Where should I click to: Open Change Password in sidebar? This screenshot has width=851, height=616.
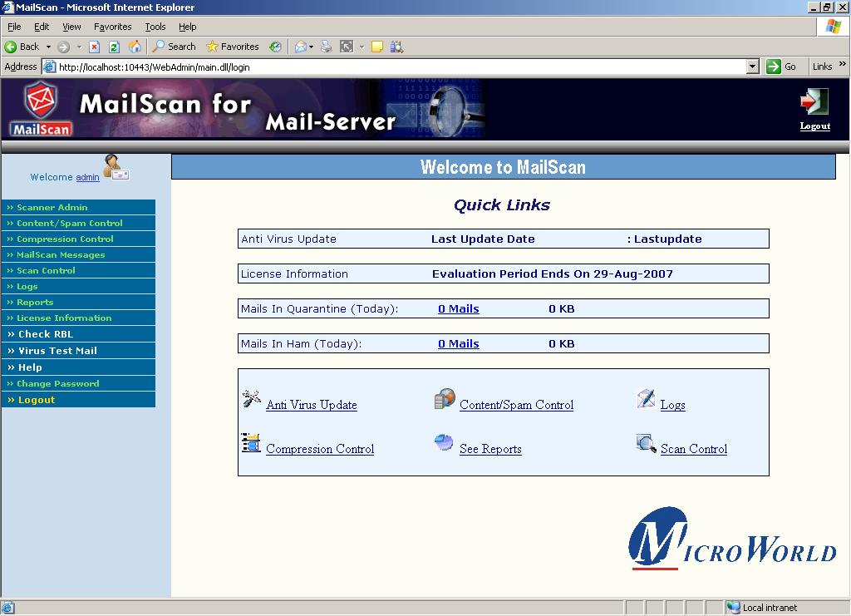tap(79, 384)
